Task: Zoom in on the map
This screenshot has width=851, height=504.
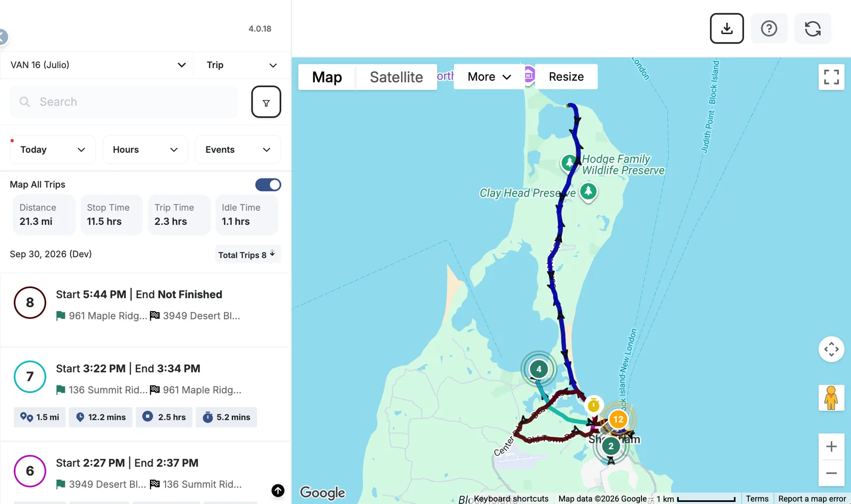Action: coord(831,447)
